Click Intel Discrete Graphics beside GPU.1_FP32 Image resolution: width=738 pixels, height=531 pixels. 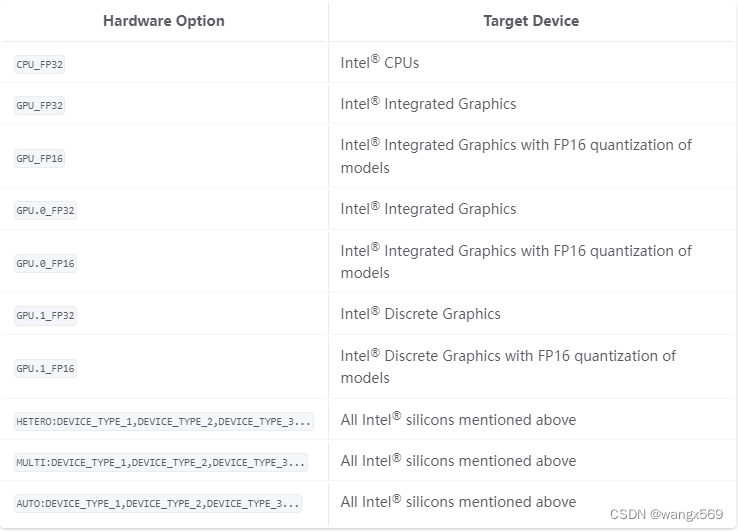click(x=420, y=314)
